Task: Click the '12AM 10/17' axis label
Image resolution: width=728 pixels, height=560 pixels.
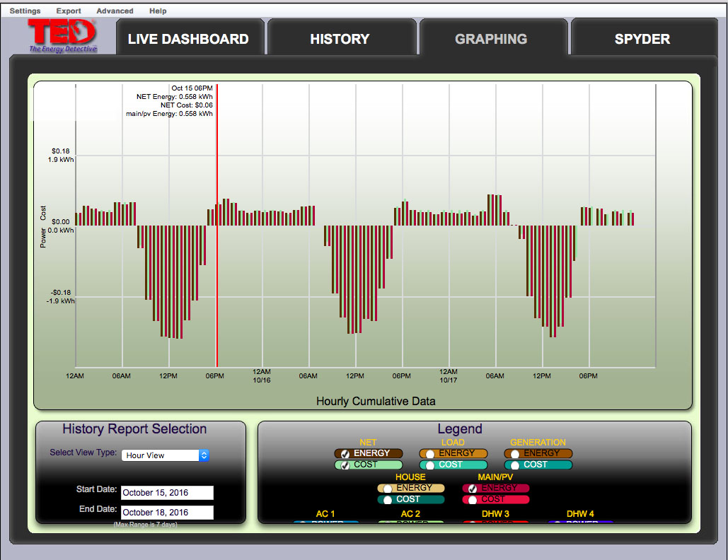Action: 448,375
